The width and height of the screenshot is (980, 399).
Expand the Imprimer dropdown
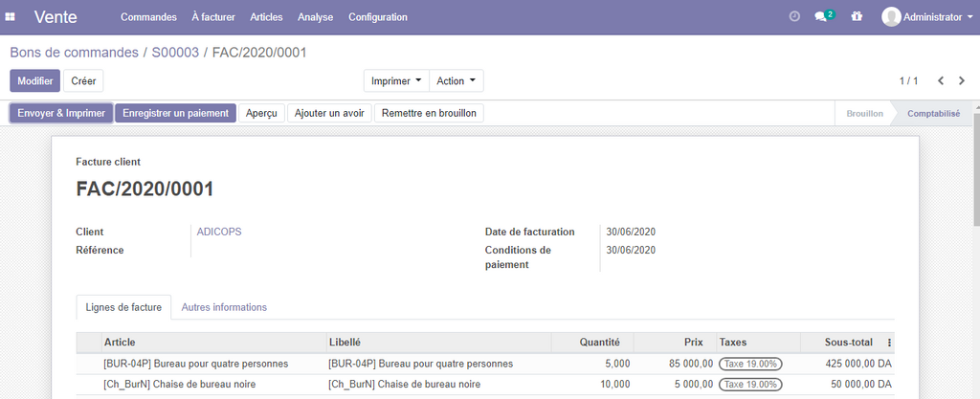[x=396, y=81]
